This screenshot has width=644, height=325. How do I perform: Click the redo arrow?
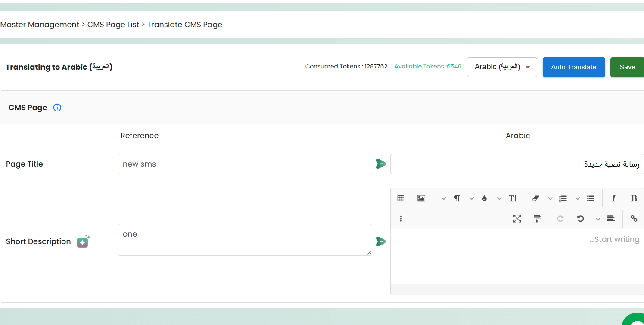[x=560, y=219]
